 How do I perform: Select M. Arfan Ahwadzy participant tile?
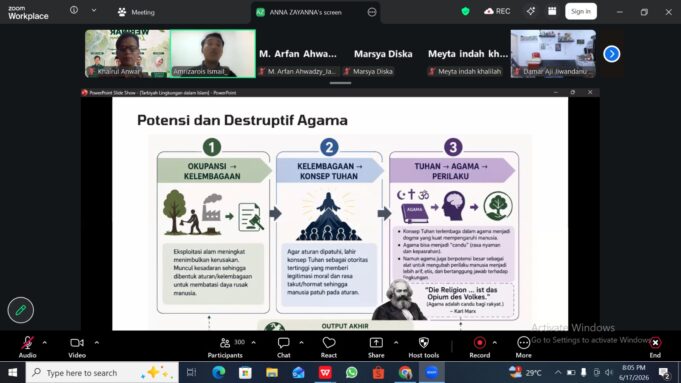pyautogui.click(x=298, y=53)
